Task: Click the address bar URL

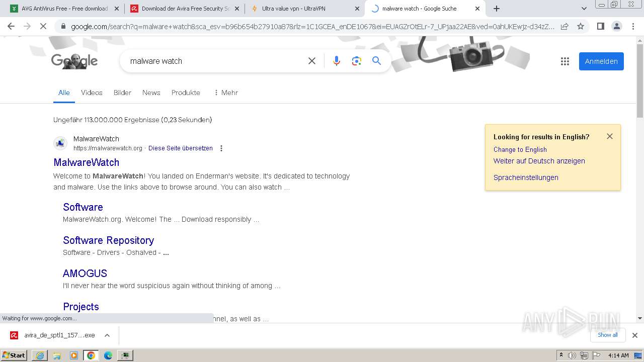Action: (x=312, y=26)
